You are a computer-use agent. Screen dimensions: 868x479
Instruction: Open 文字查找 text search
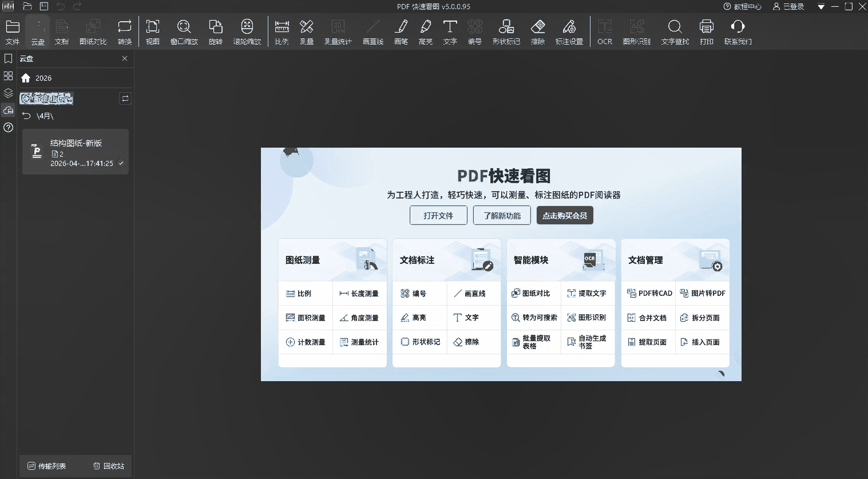[675, 32]
